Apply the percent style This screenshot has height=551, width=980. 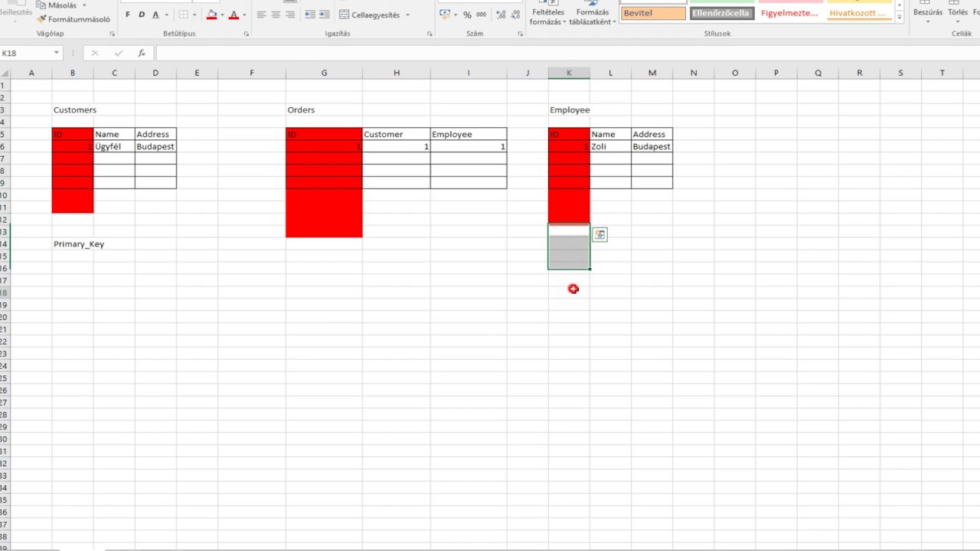coord(467,15)
